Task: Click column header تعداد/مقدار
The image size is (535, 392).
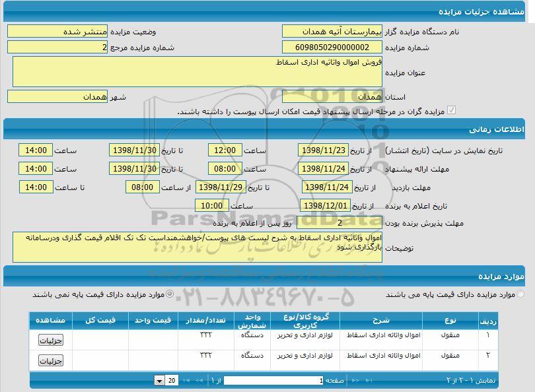Action: click(205, 321)
